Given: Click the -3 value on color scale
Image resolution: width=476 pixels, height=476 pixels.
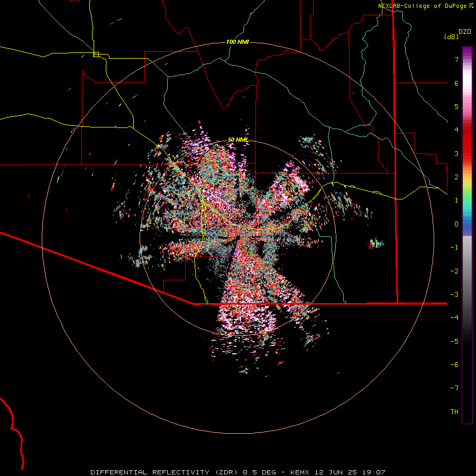Looking at the screenshot, I should pos(454,294).
